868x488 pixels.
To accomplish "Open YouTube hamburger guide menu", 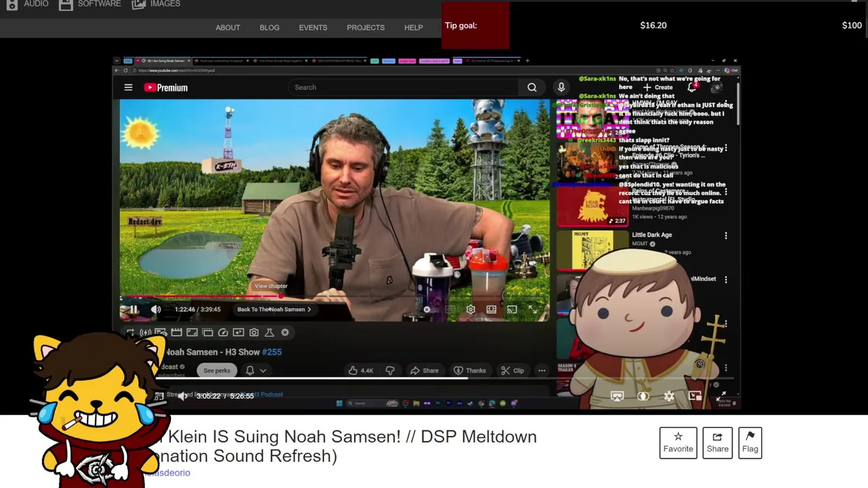I will point(128,87).
